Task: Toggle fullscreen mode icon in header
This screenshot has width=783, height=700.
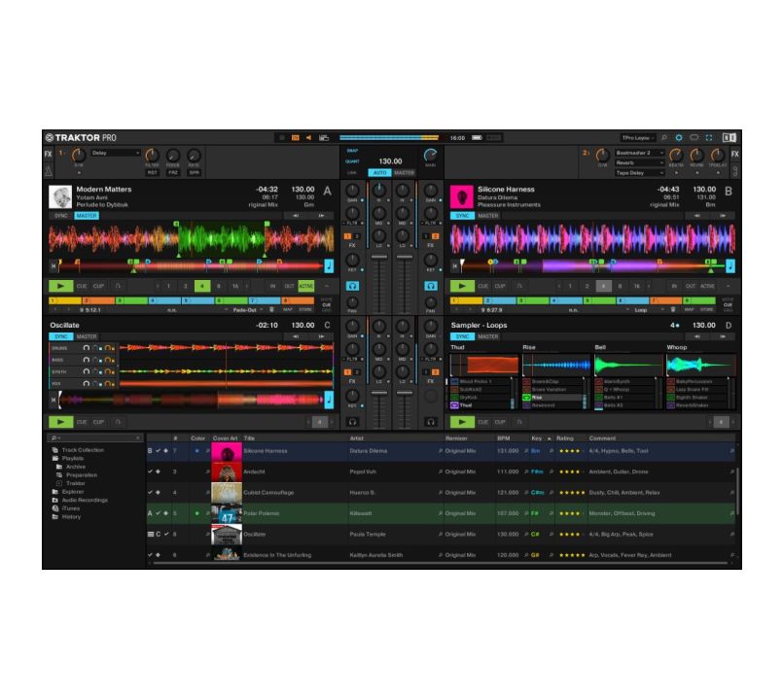Action: pos(709,138)
